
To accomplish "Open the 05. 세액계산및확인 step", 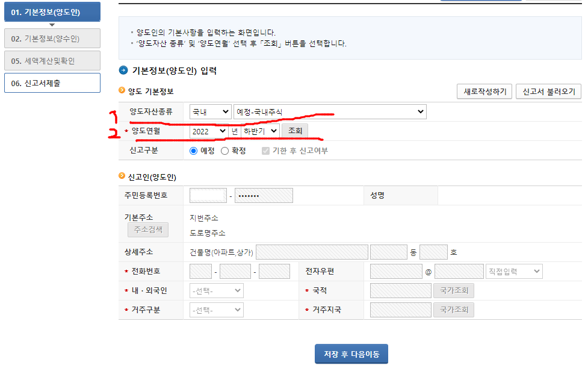I will pos(52,60).
